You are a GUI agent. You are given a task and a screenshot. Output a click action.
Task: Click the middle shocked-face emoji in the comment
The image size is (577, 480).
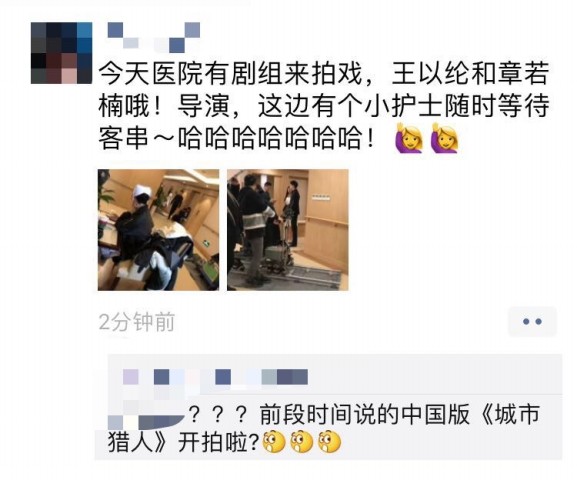click(301, 441)
